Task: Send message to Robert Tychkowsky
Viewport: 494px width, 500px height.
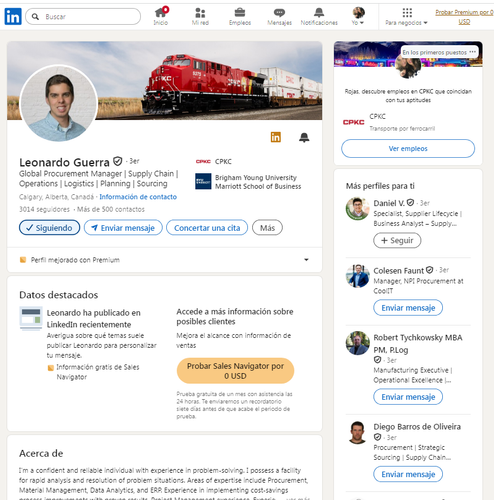Action: click(408, 397)
